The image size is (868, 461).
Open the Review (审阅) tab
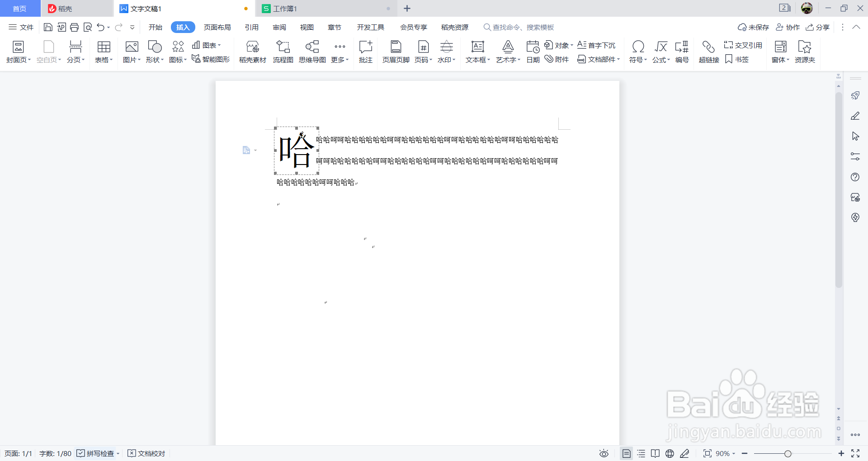[279, 27]
